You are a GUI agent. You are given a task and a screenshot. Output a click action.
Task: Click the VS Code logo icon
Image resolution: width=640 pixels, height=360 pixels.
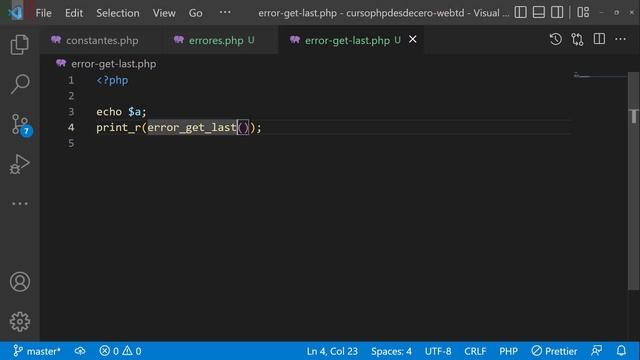coord(15,13)
